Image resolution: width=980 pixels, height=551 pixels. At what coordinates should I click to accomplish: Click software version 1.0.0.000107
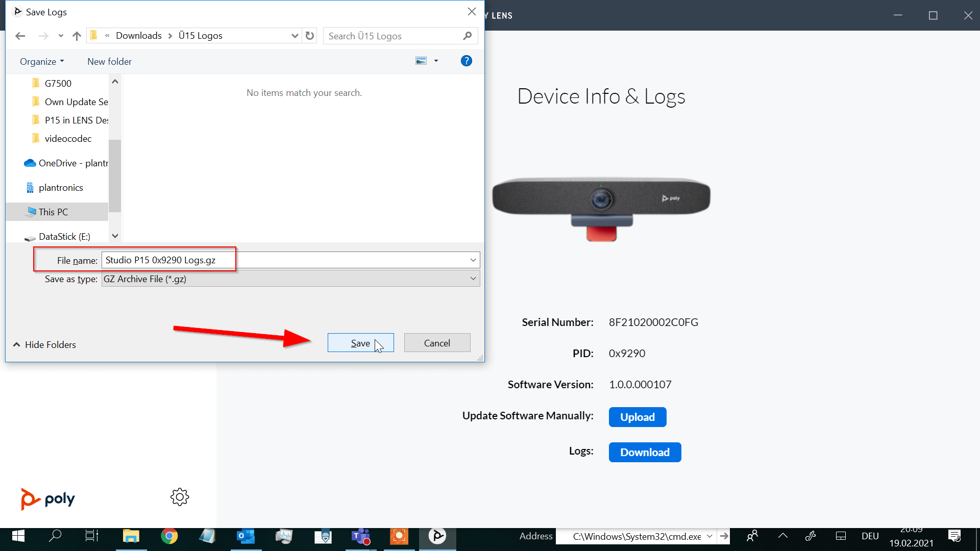640,385
